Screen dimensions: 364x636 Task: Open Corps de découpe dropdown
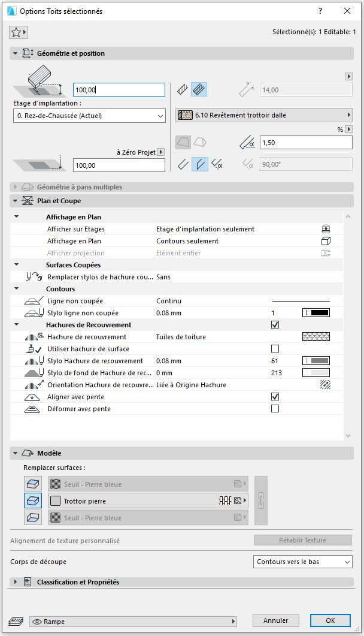click(x=303, y=562)
